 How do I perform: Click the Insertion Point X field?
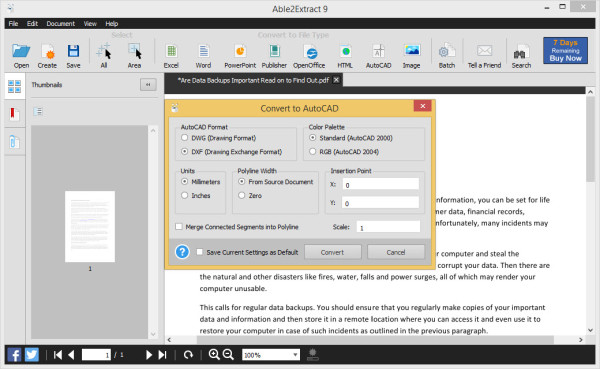point(380,184)
